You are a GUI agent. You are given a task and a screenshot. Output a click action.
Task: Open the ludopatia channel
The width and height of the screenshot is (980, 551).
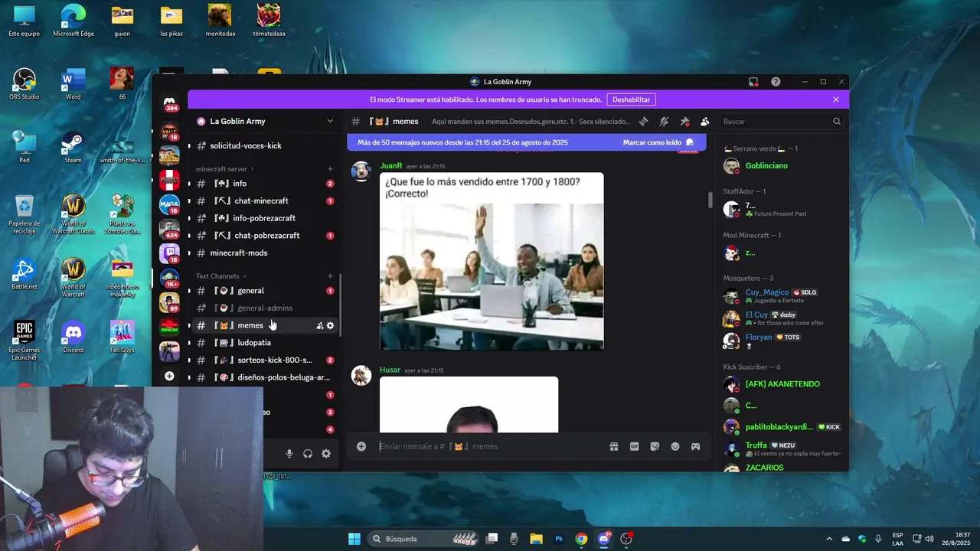click(264, 343)
